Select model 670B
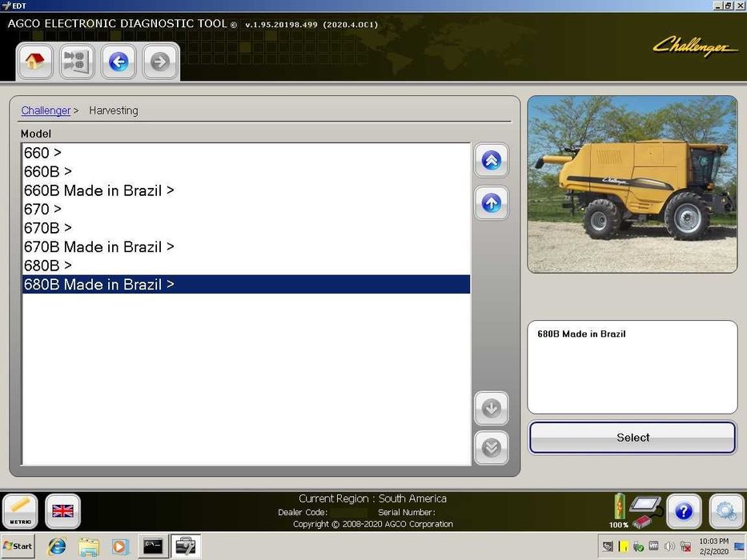The width and height of the screenshot is (747, 560). pyautogui.click(x=246, y=228)
